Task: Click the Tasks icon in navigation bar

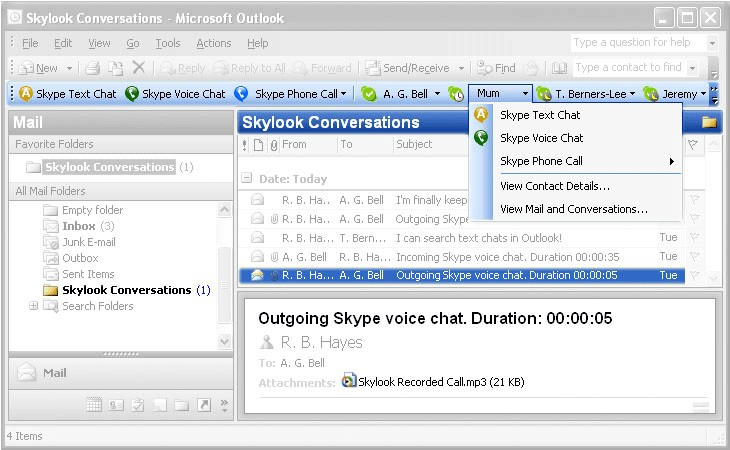Action: pos(138,405)
